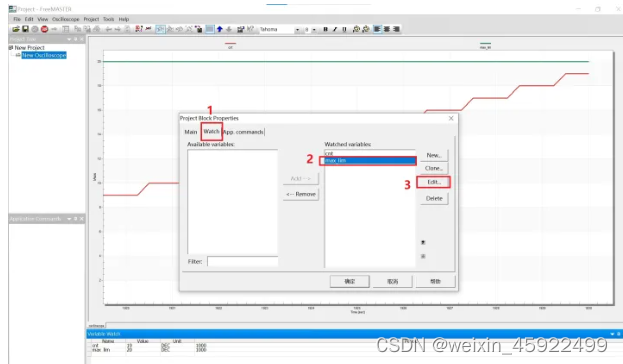Click inside the Available variables list box
623x364 pixels.
pyautogui.click(x=232, y=202)
